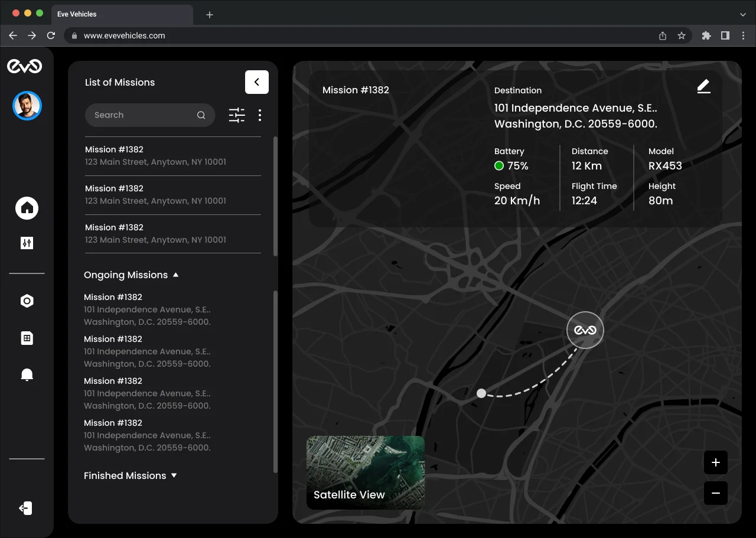756x538 pixels.
Task: Share this page via share icon
Action: [663, 35]
